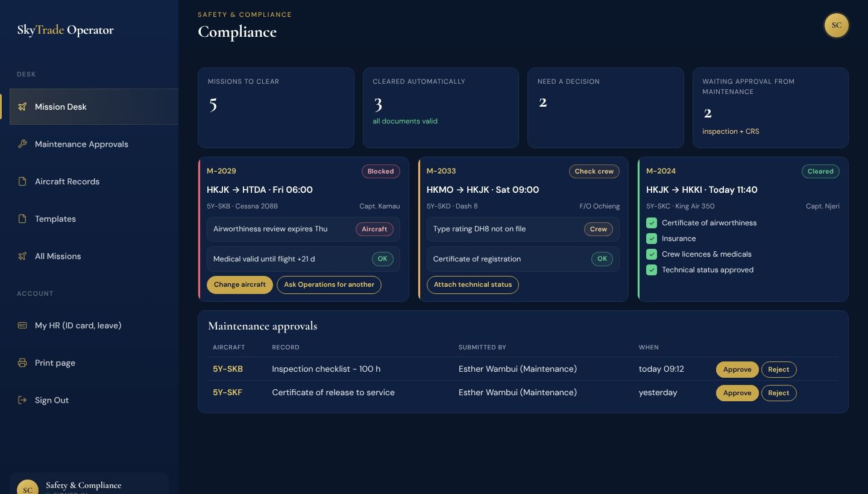The height and width of the screenshot is (494, 868).
Task: Click the Aircraft tag on airworthiness row
Action: 374,229
